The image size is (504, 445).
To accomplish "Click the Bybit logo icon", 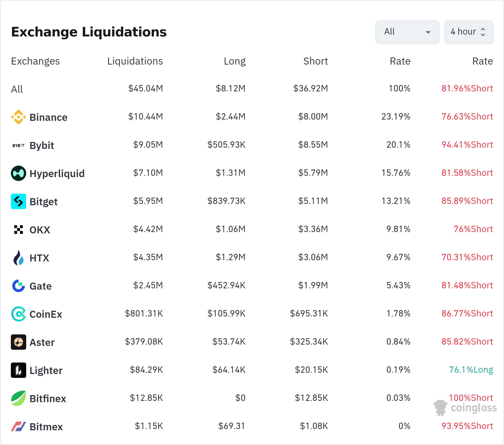I will point(19,145).
